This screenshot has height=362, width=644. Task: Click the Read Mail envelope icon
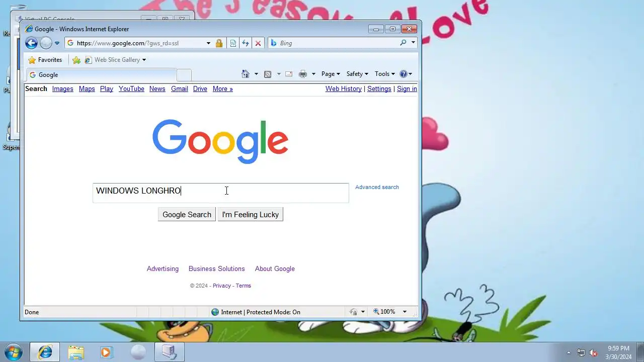coord(289,74)
